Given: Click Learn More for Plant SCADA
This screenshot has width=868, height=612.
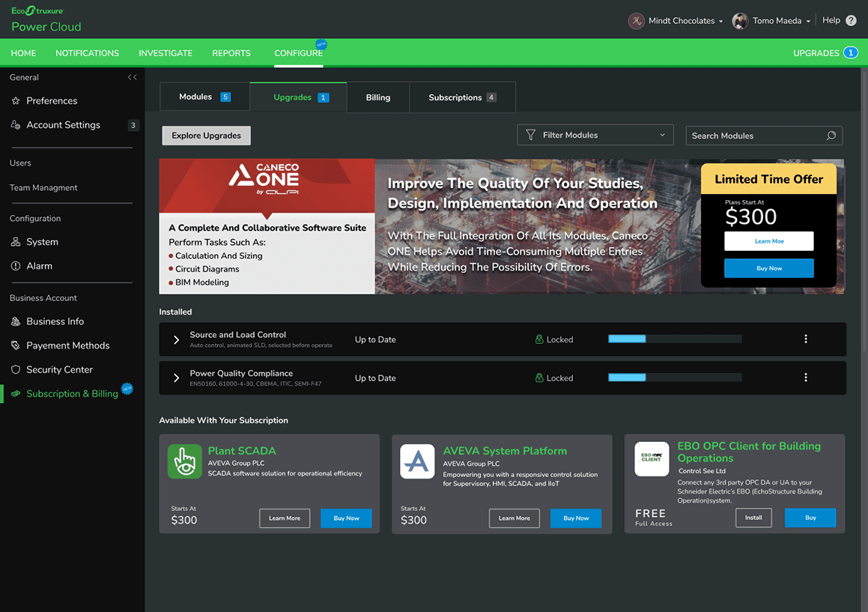Looking at the screenshot, I should click(285, 518).
